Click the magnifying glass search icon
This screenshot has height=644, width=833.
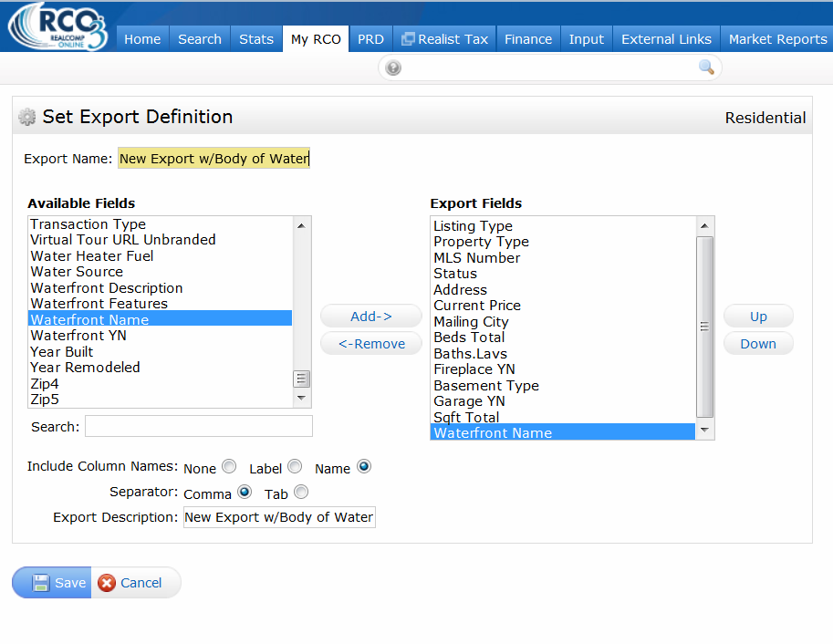point(706,67)
